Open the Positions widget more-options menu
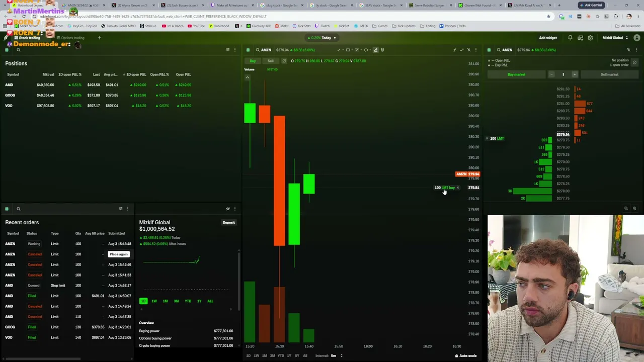The width and height of the screenshot is (644, 362). (234, 50)
